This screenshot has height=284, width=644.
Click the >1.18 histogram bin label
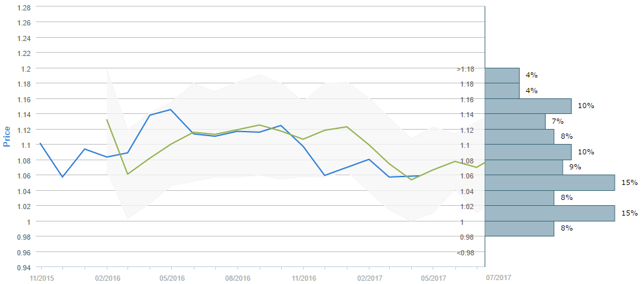465,69
